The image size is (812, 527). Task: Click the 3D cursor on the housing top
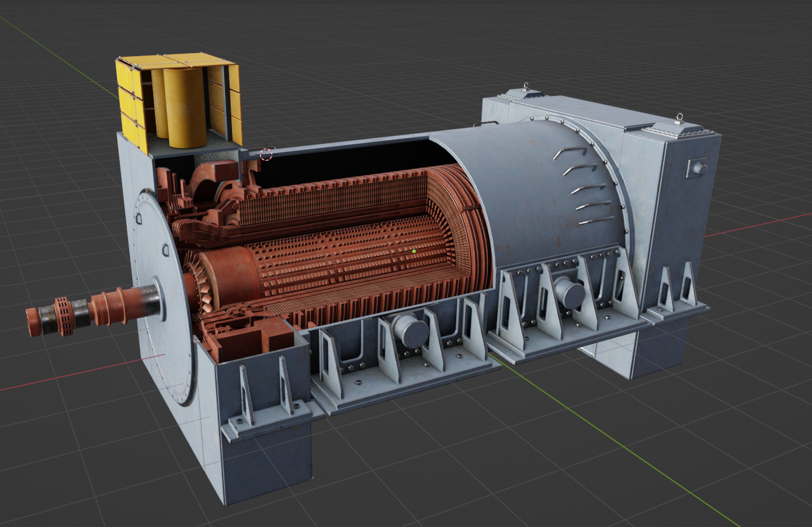tap(266, 154)
